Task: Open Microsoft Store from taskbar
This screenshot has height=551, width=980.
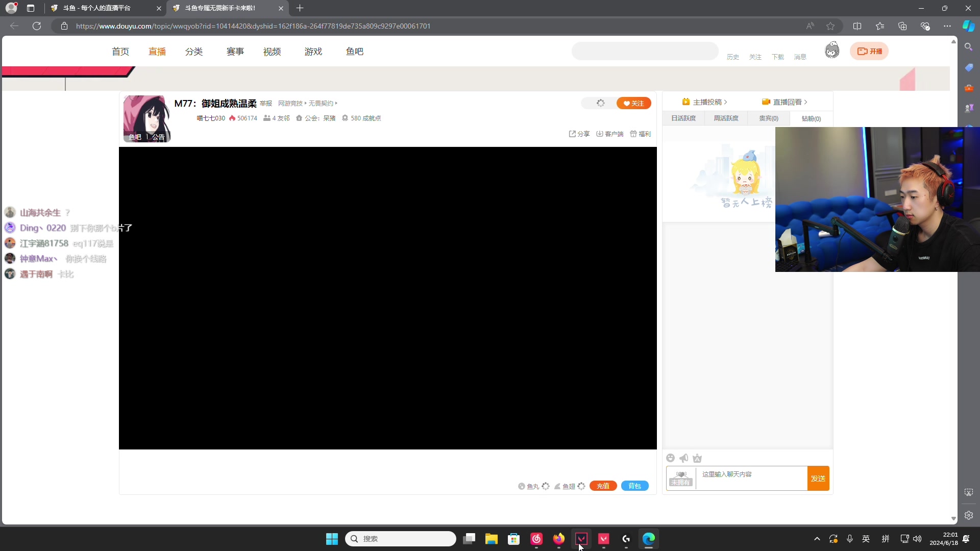Action: (x=514, y=539)
